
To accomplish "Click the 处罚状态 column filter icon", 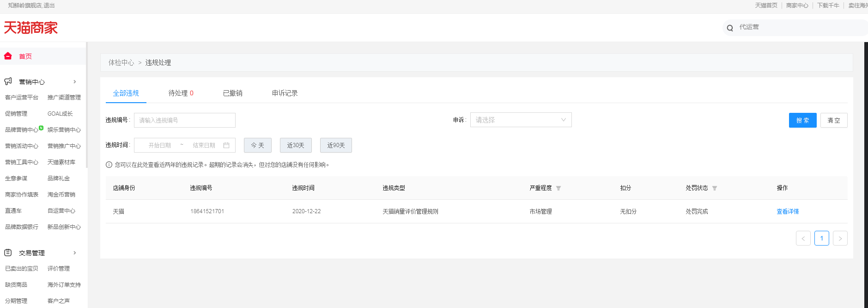I will pos(715,188).
